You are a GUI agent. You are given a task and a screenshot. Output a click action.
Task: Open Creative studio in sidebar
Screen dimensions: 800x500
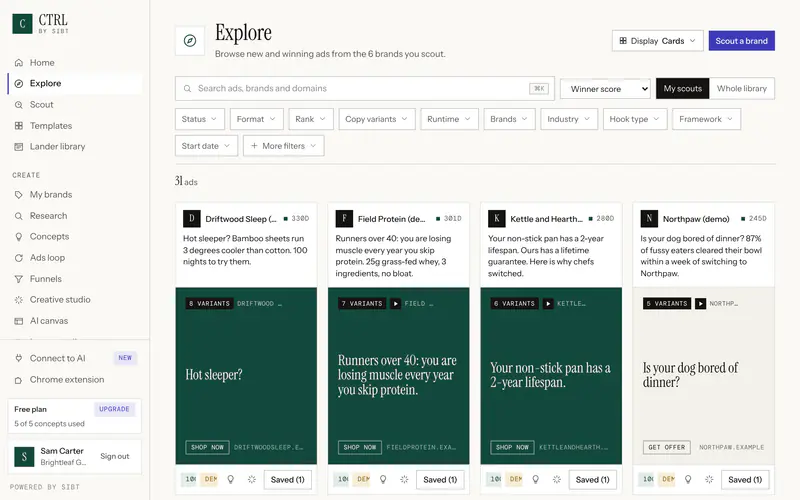(x=74, y=299)
